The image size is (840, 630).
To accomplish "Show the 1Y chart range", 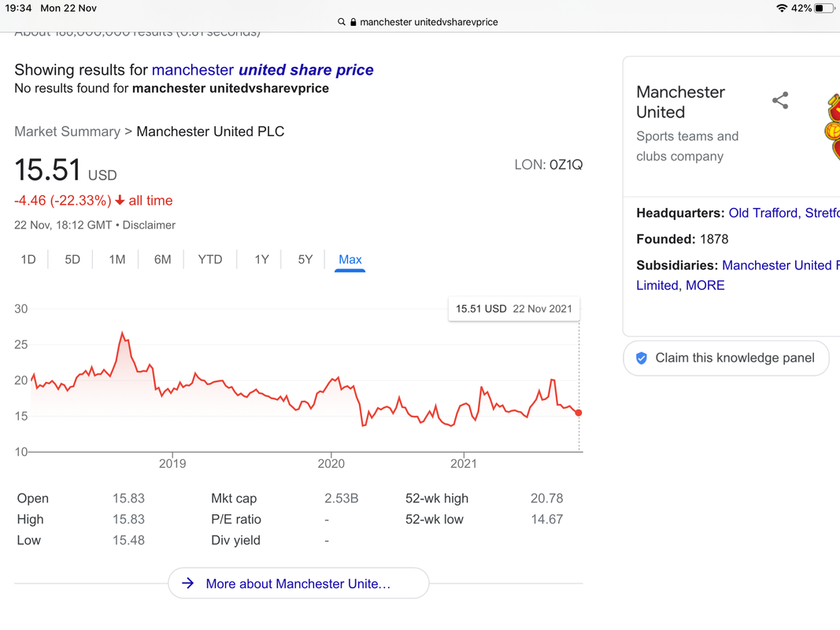I will [x=261, y=260].
